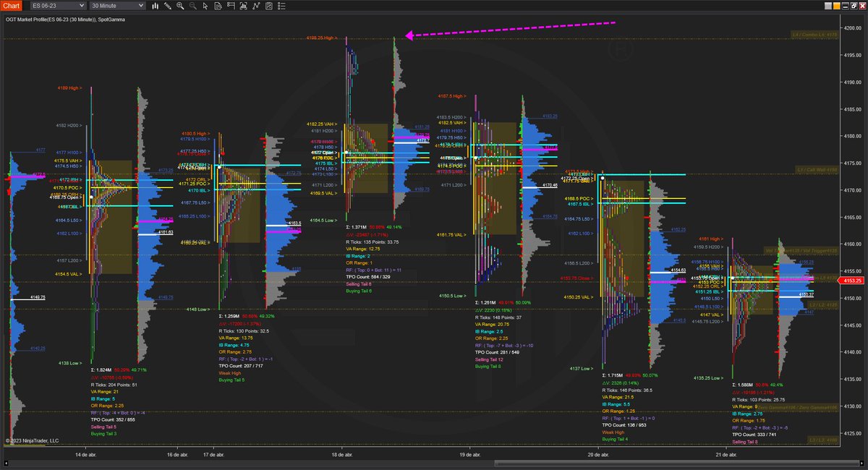Click the '18 de abr.' date label
This screenshot has height=470, width=868.
pyautogui.click(x=342, y=455)
